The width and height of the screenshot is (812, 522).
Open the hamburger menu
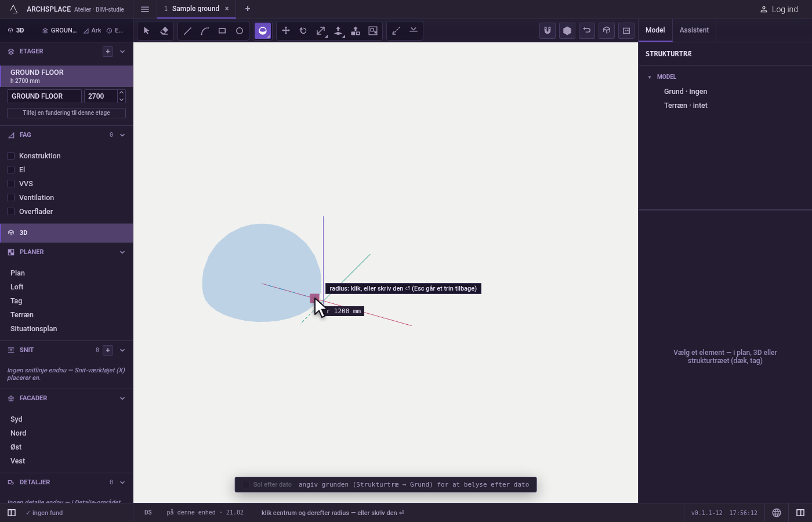coord(145,9)
